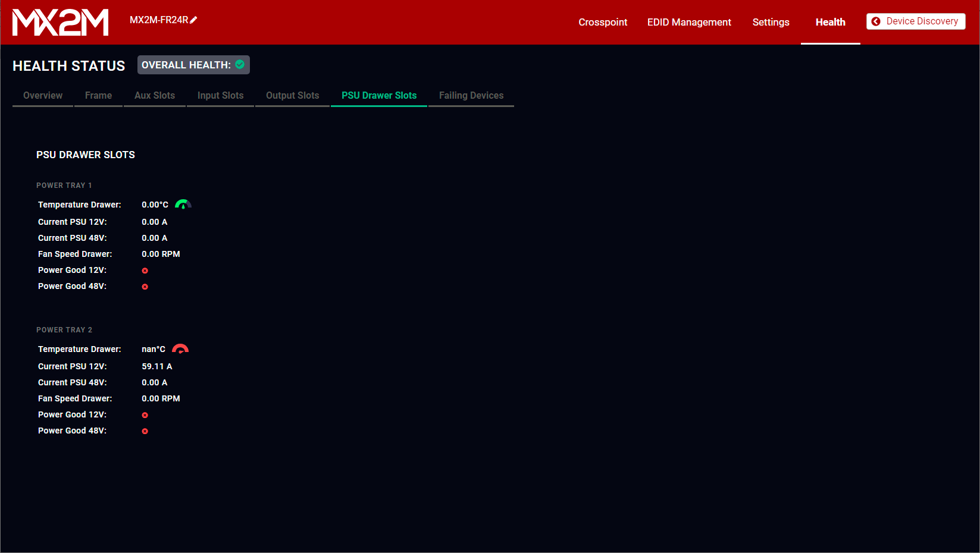Viewport: 980px width, 553px height.
Task: Click Tray 2 Current PSU 12V label
Action: [73, 366]
